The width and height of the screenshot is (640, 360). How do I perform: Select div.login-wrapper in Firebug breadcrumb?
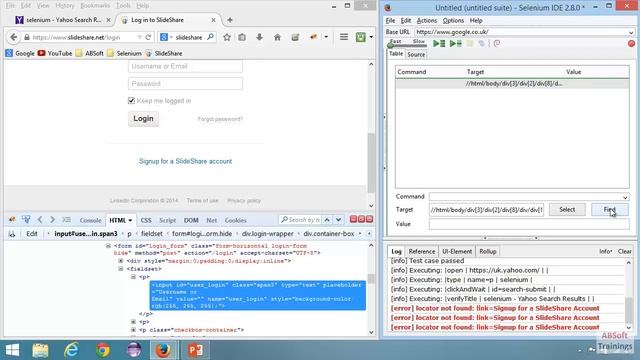[x=267, y=234]
